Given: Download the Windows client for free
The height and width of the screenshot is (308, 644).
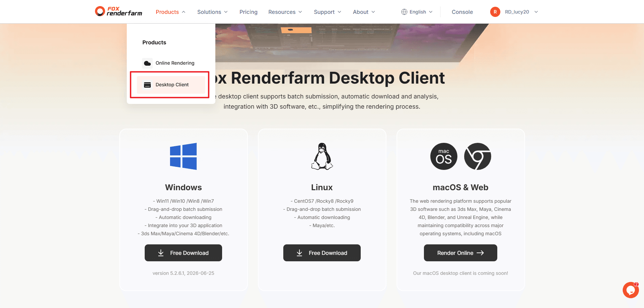Looking at the screenshot, I should [x=183, y=253].
